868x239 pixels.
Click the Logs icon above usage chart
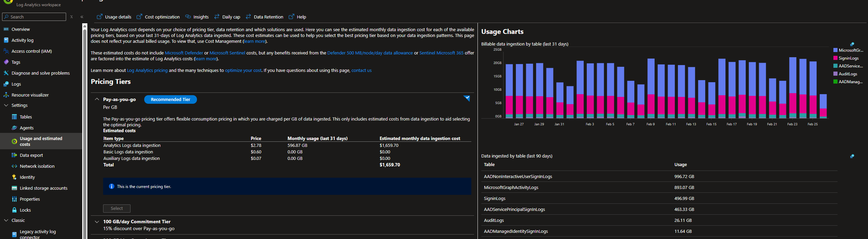pos(852,44)
